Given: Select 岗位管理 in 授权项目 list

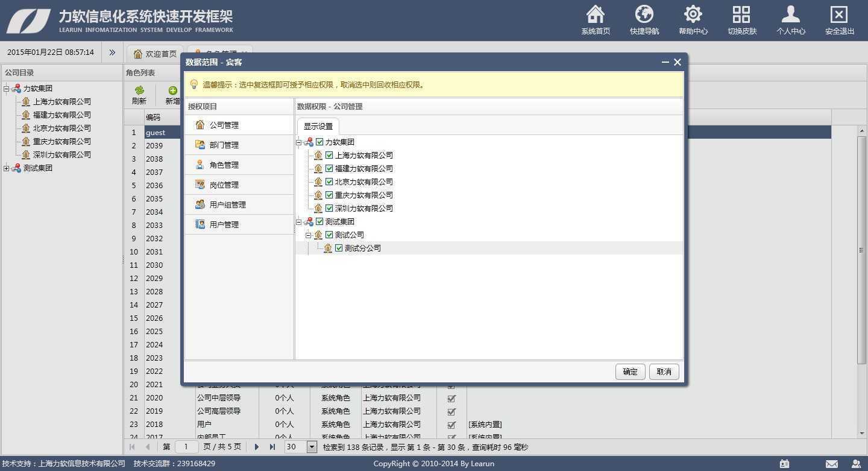Looking at the screenshot, I should (239, 185).
